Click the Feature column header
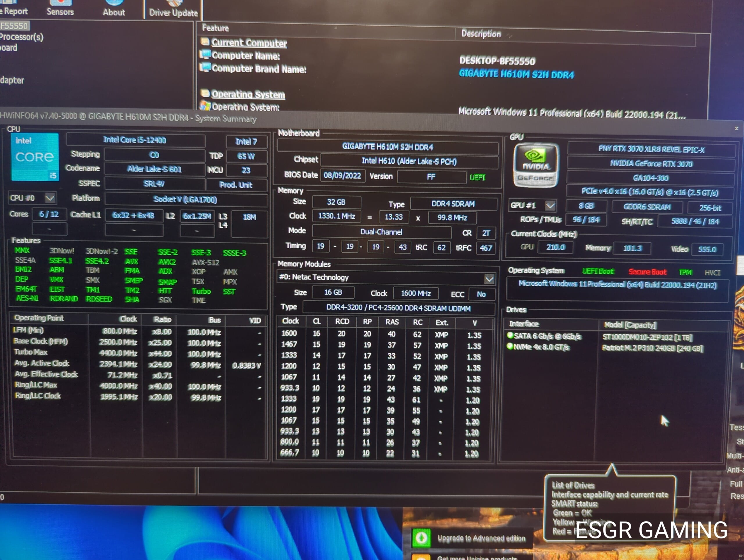Viewport: 744px width, 560px height. (x=215, y=28)
